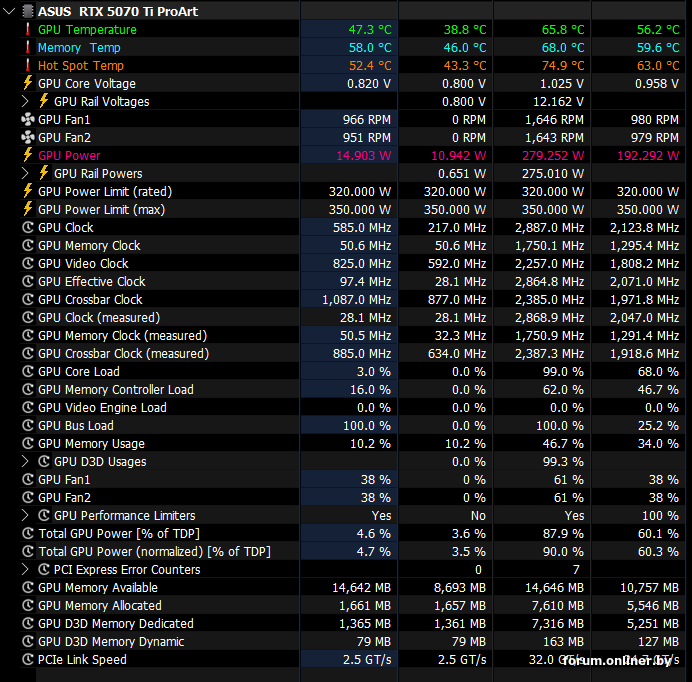Expand the GPU Rail Voltages node
The image size is (692, 682).
point(25,102)
